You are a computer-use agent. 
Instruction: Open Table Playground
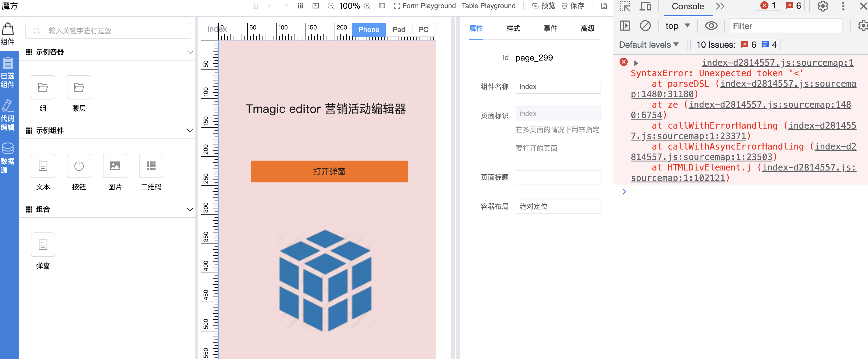click(x=488, y=6)
